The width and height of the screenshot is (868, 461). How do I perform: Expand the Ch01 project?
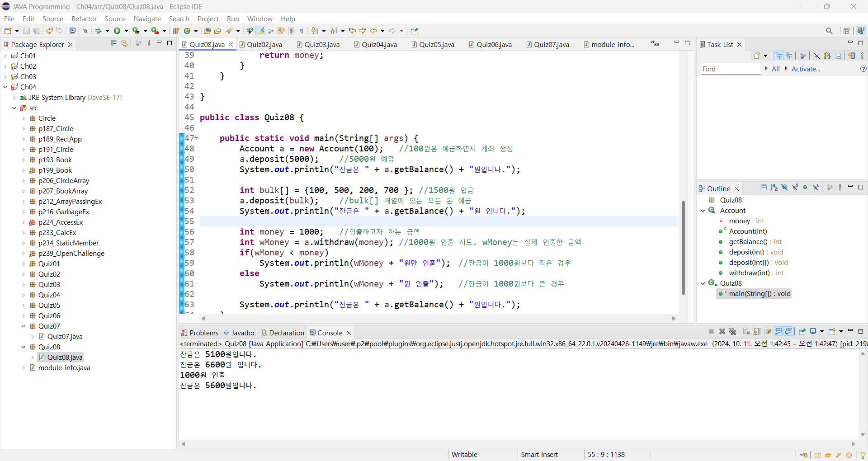tap(5, 56)
